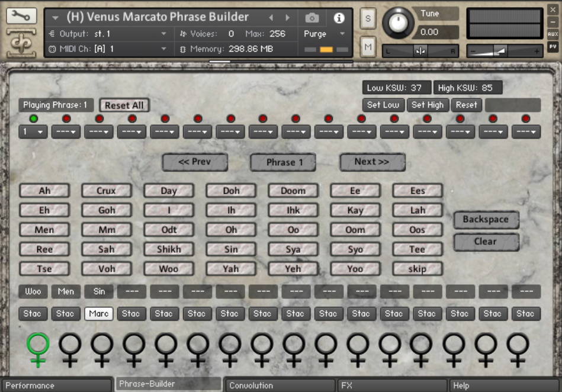The image size is (562, 392).
Task: Click the Phrase 1 button
Action: pos(284,162)
